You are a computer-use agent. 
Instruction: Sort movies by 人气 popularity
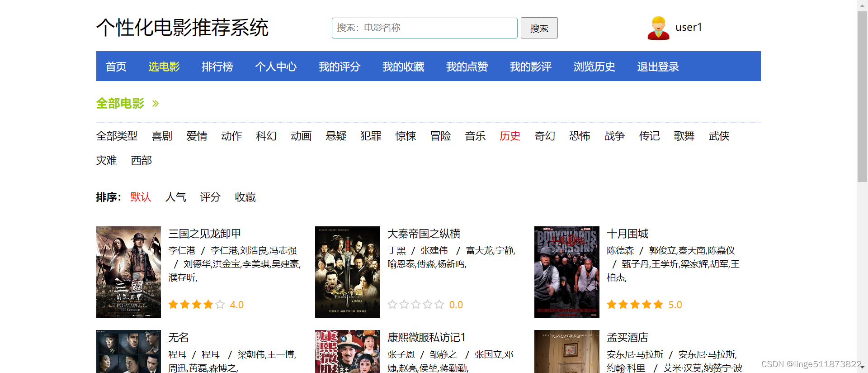(x=176, y=197)
